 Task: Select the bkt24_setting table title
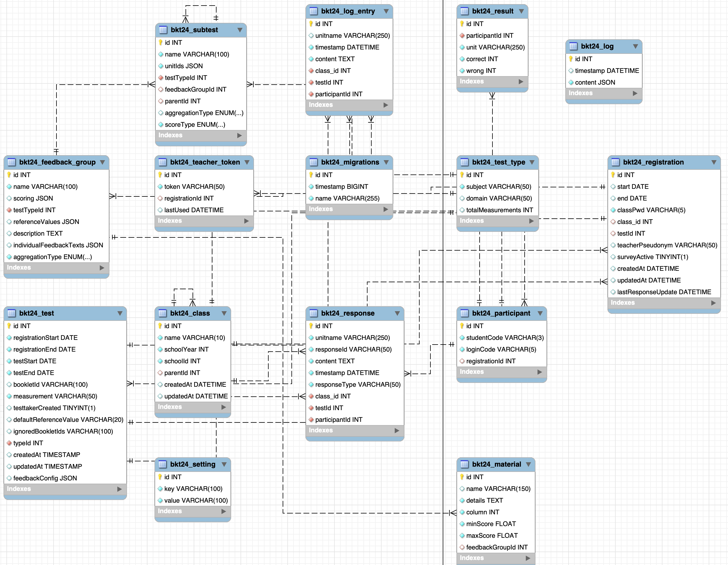point(193,465)
